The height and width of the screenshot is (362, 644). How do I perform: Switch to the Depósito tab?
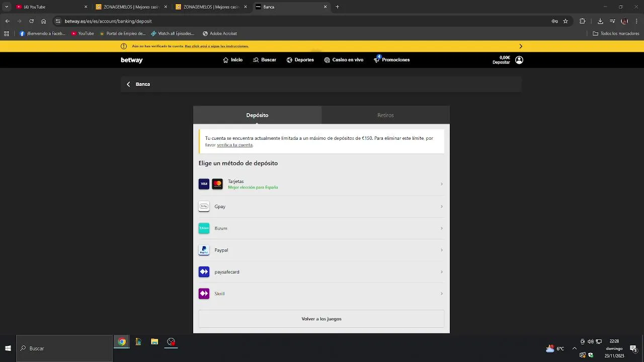click(x=257, y=115)
